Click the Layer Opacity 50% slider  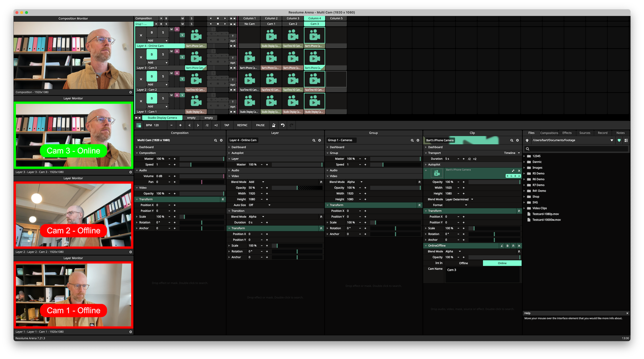click(297, 188)
